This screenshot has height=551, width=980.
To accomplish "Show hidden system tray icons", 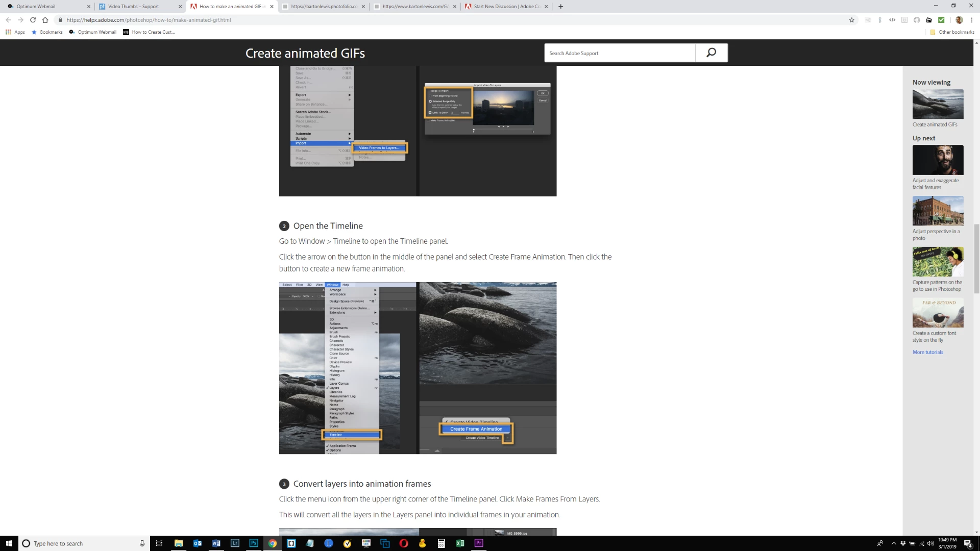I will tap(894, 543).
